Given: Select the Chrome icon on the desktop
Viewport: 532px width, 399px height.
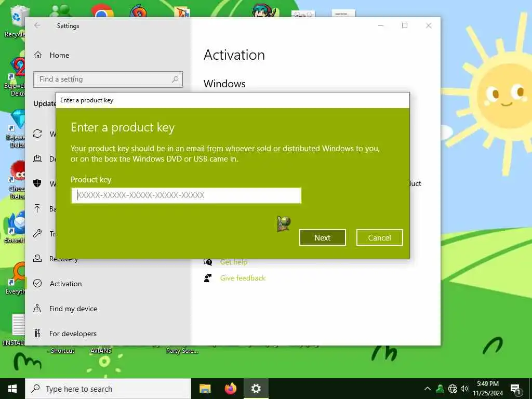Looking at the screenshot, I should pyautogui.click(x=102, y=11).
